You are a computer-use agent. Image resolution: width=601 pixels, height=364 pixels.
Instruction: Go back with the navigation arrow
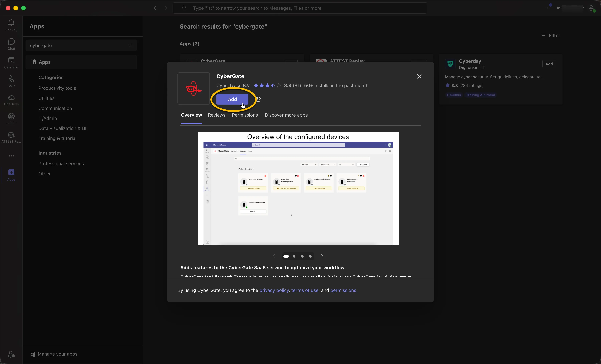155,8
